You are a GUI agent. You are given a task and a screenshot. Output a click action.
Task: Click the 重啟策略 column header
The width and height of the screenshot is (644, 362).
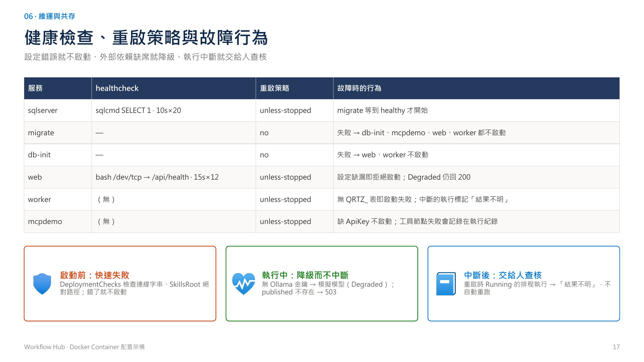[294, 88]
